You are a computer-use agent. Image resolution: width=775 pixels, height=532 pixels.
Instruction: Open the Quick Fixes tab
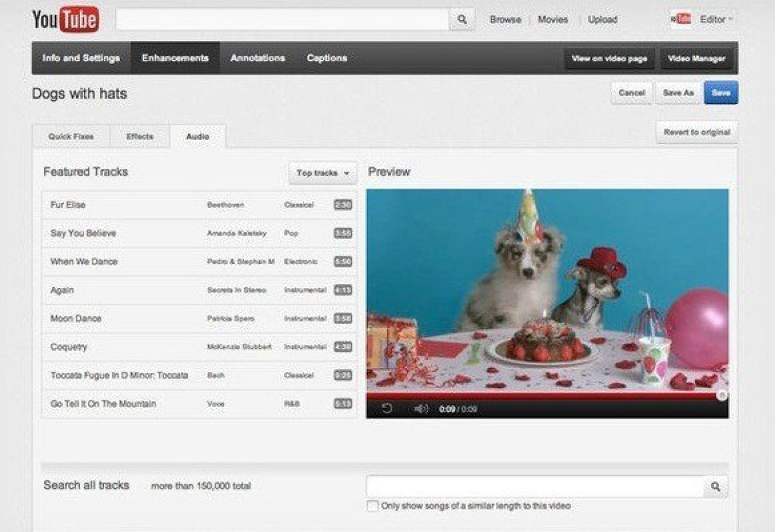coord(71,136)
